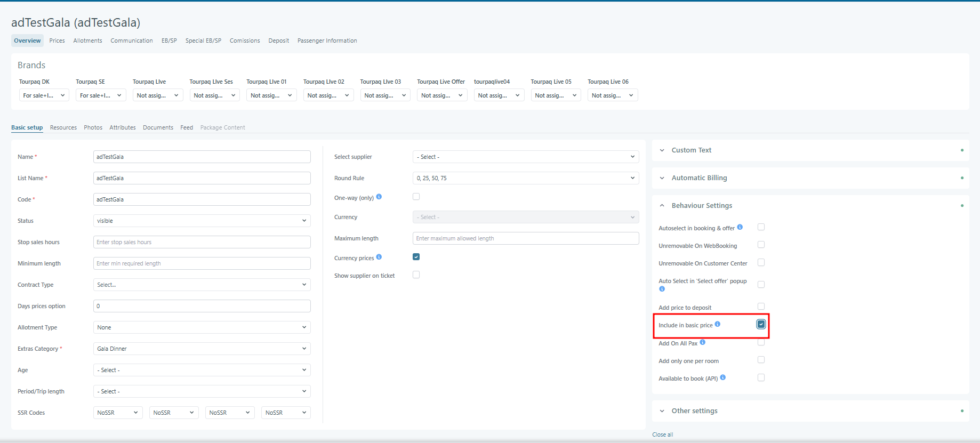Uncheck the Currency prices checkbox

[416, 257]
